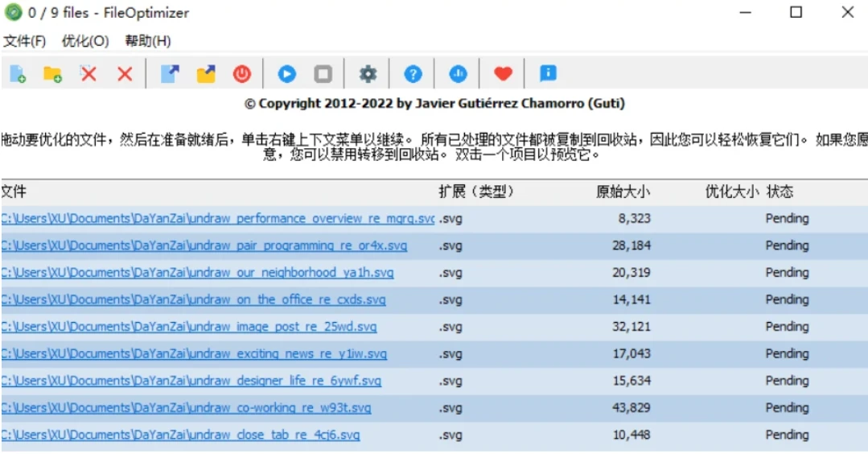This screenshot has height=454, width=868.
Task: Open undraw_pair_programming_re_or4x.svg file link
Action: click(204, 246)
